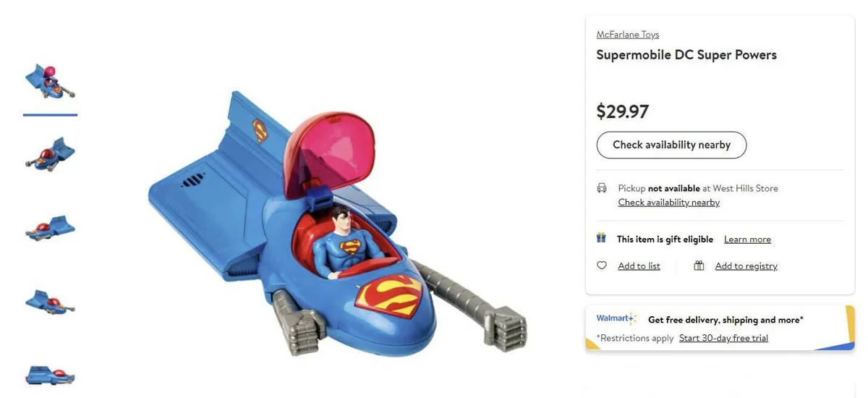Click the gift box icon beside Add to registry
This screenshot has width=868, height=398.
pyautogui.click(x=699, y=266)
